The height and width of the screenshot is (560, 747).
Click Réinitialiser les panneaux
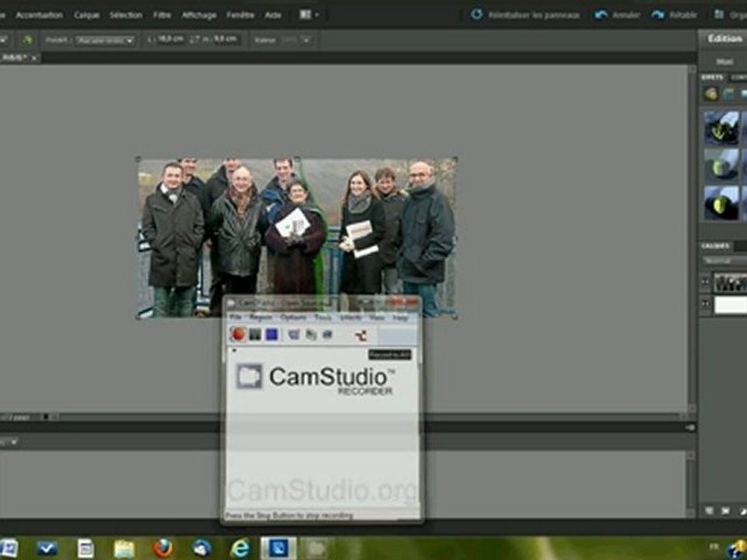525,15
